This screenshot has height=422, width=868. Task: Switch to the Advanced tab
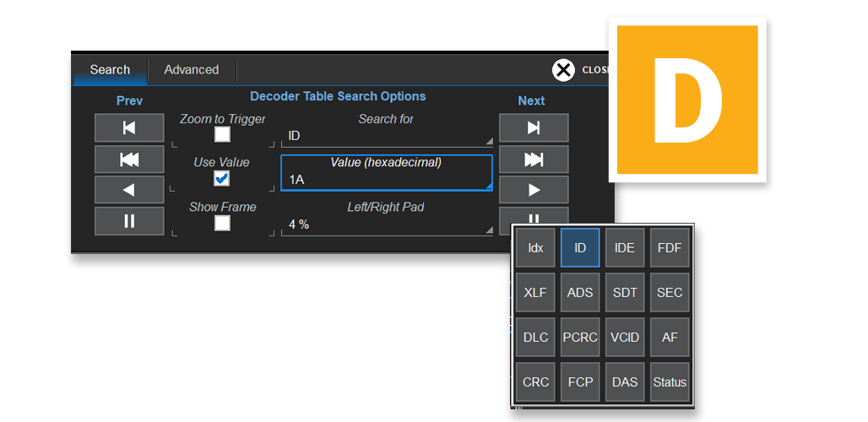tap(191, 70)
